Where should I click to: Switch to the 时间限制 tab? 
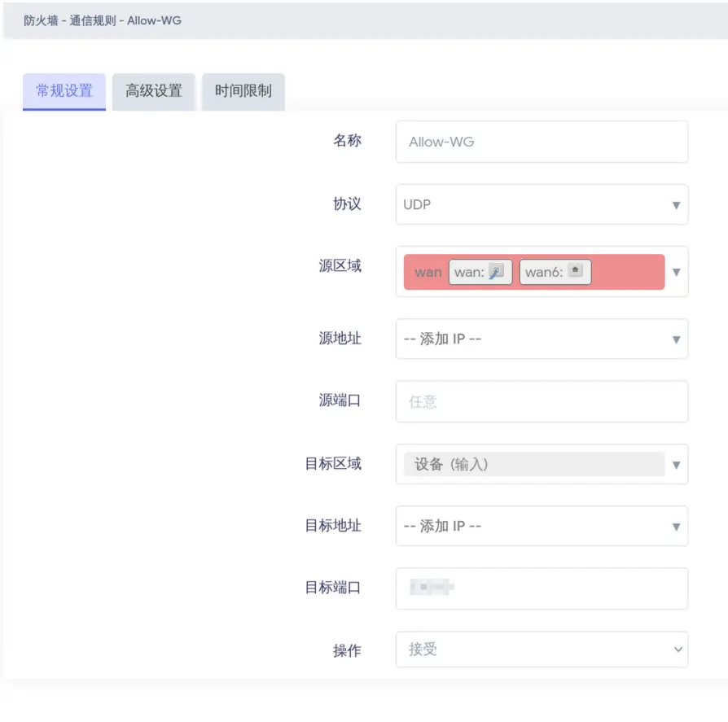(x=243, y=91)
